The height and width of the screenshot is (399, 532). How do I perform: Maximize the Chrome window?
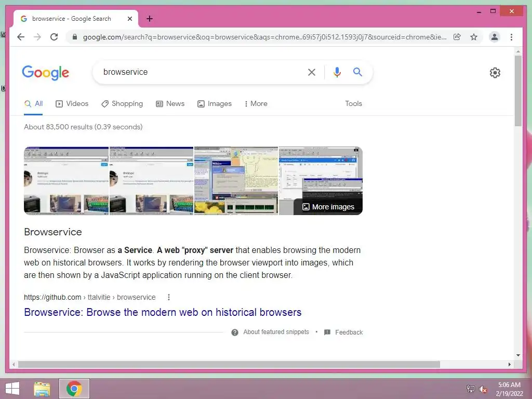(493, 11)
